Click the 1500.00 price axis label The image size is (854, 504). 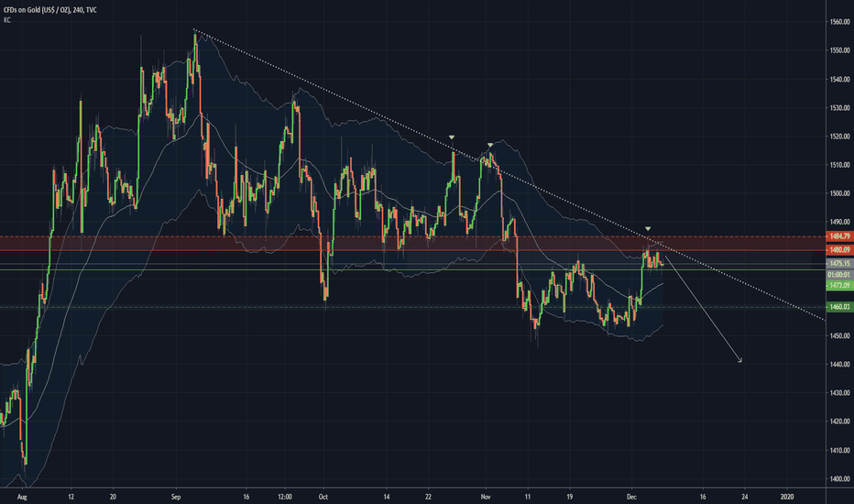coord(840,193)
